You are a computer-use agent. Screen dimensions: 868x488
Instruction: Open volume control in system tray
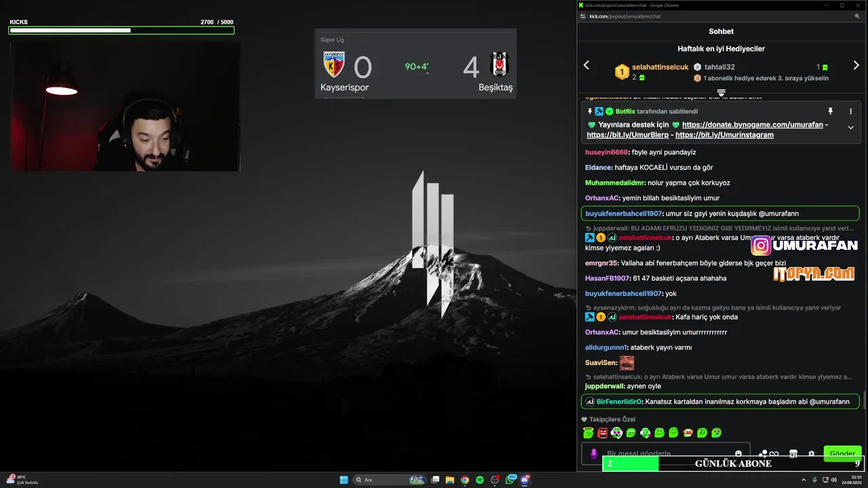click(x=833, y=480)
